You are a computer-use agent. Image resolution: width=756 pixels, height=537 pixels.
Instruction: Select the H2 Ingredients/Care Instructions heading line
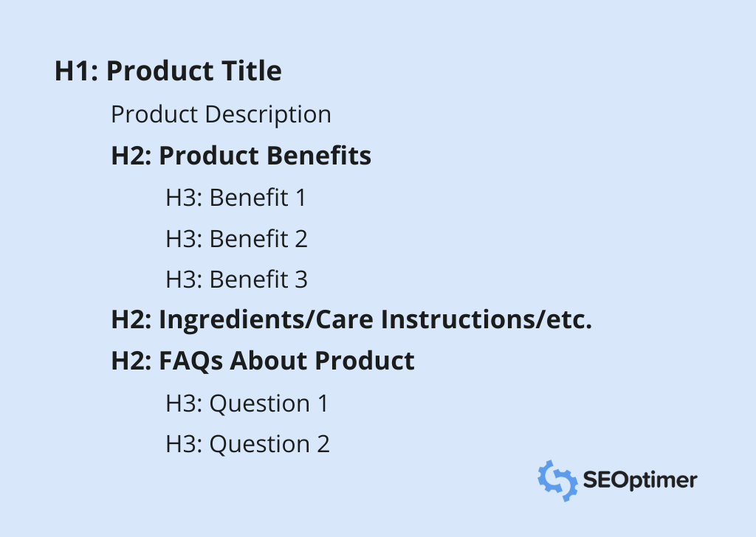(x=351, y=321)
